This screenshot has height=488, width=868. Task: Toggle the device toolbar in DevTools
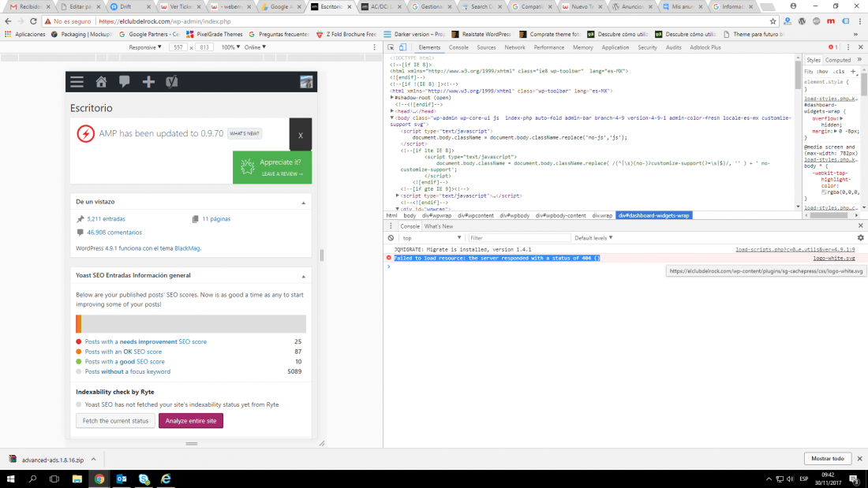point(403,47)
